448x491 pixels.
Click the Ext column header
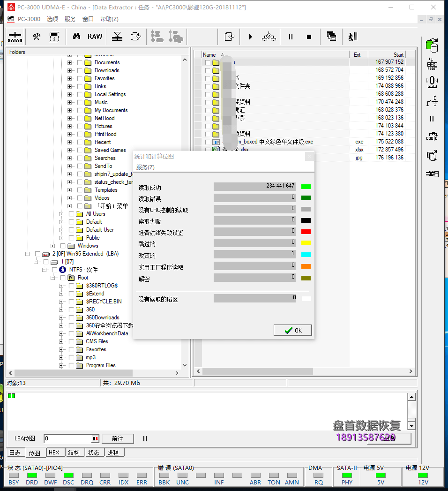[x=358, y=55]
